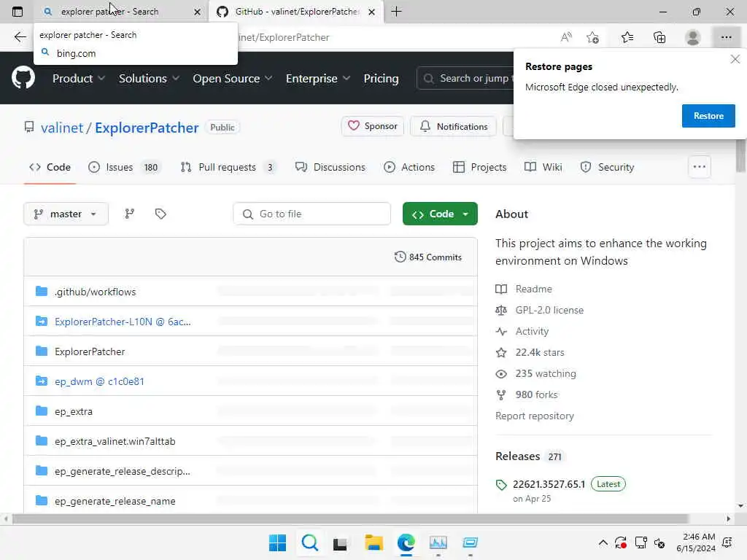Click the star icon next to 22.4k stars

pos(500,352)
